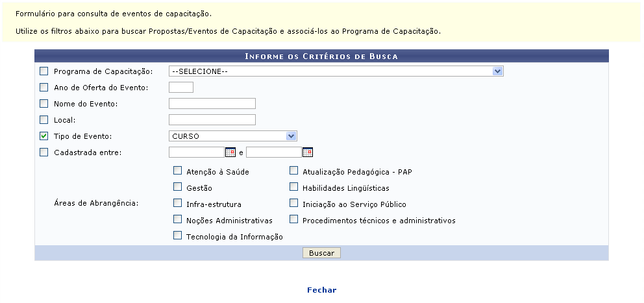Enable the Programa de Capacitação filter checkbox
Viewport: 644px width, 303px height.
[44, 71]
